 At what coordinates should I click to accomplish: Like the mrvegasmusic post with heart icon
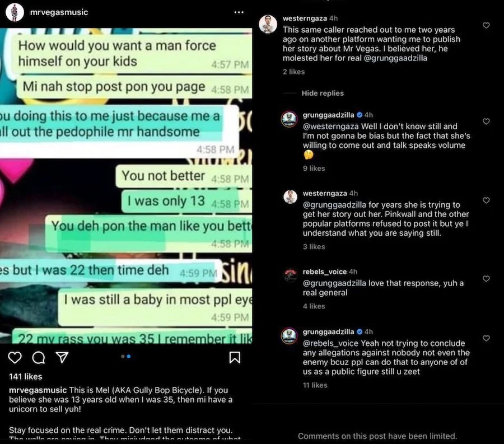coord(15,357)
